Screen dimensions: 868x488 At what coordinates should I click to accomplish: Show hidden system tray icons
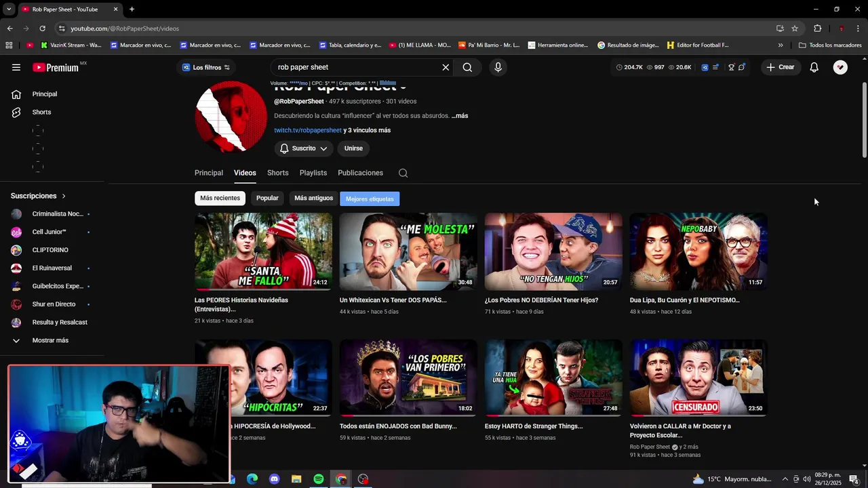(785, 479)
